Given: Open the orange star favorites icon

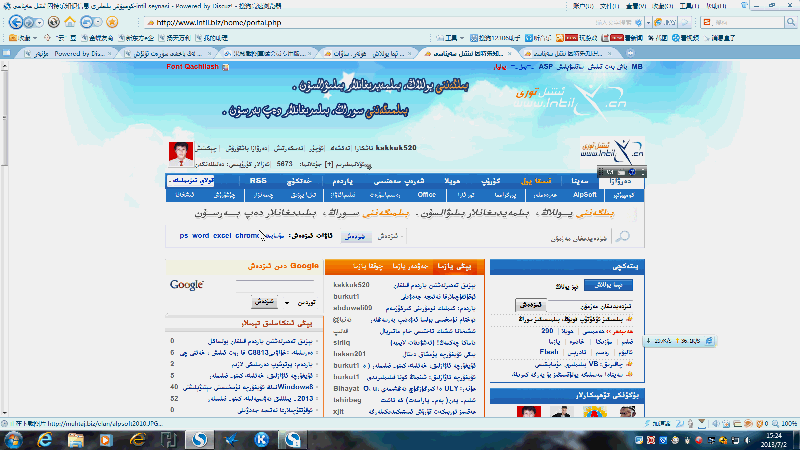Looking at the screenshot, I should (x=112, y=22).
